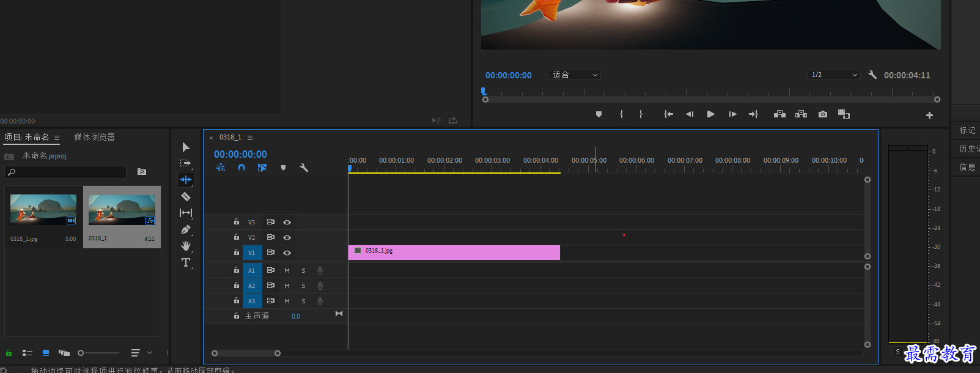Select the Ripple Edit tool
980x373 pixels.
(x=186, y=180)
